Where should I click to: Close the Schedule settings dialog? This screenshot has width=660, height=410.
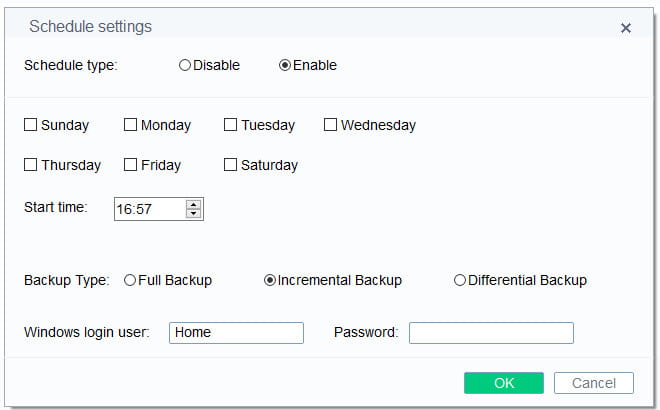point(626,28)
